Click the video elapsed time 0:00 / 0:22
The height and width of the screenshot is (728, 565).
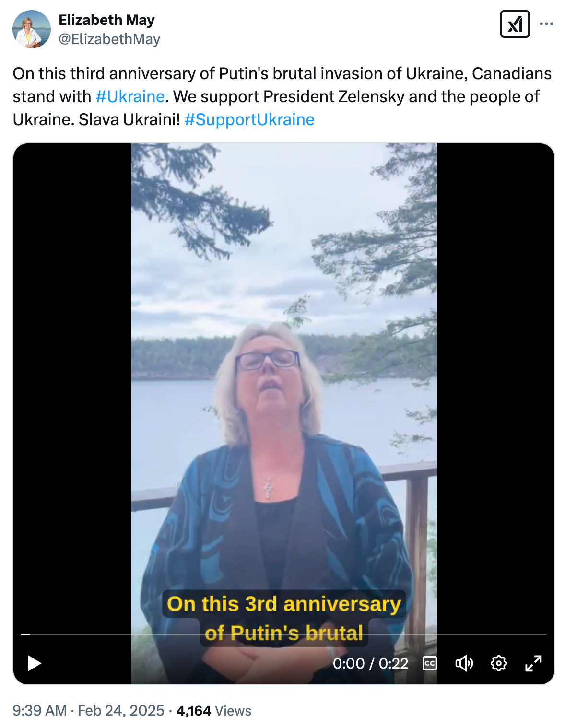coord(370,663)
